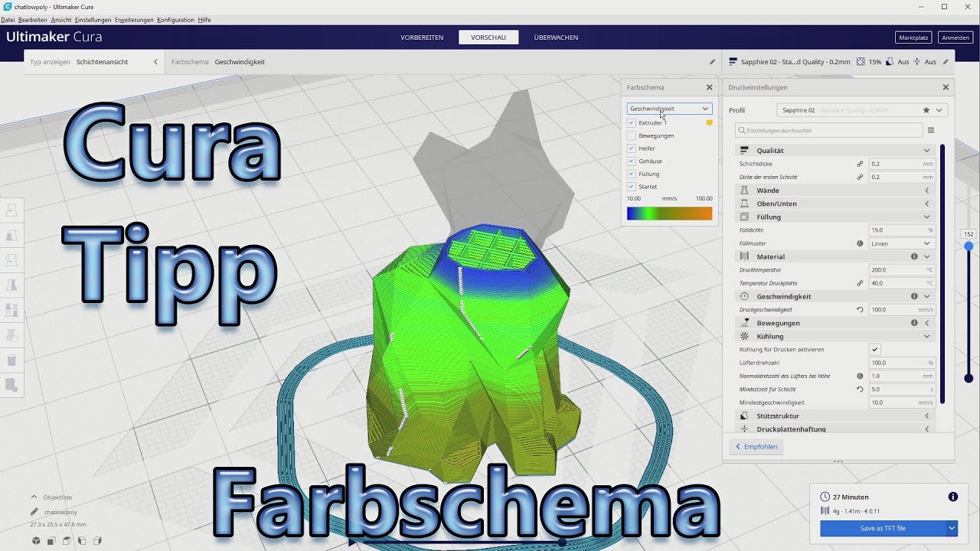The image size is (980, 551).
Task: Click the layer slider upper handle
Action: point(969,246)
